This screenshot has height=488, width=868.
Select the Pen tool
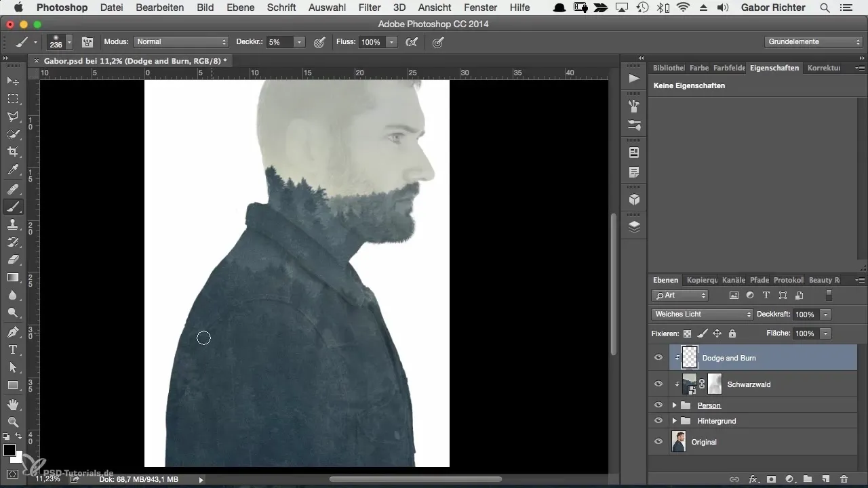tap(13, 332)
